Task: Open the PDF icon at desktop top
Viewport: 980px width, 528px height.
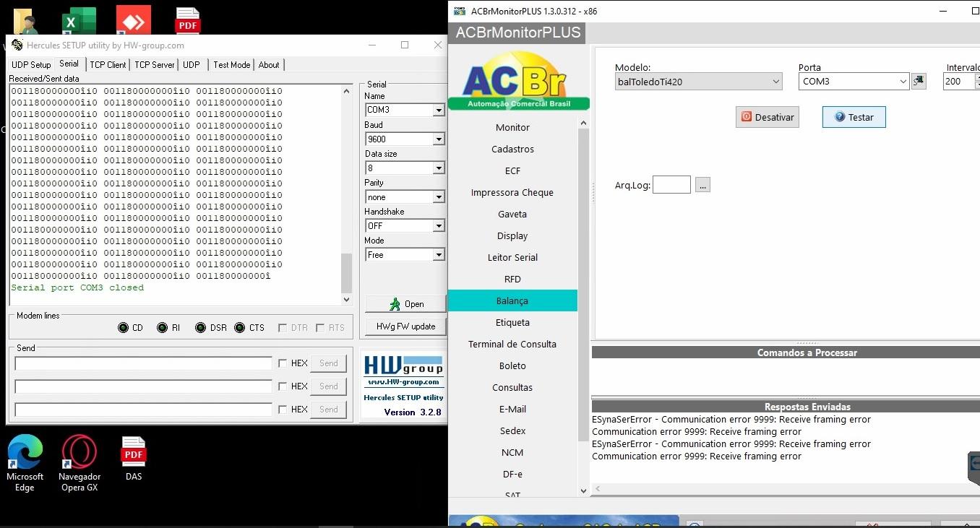Action: [x=188, y=21]
